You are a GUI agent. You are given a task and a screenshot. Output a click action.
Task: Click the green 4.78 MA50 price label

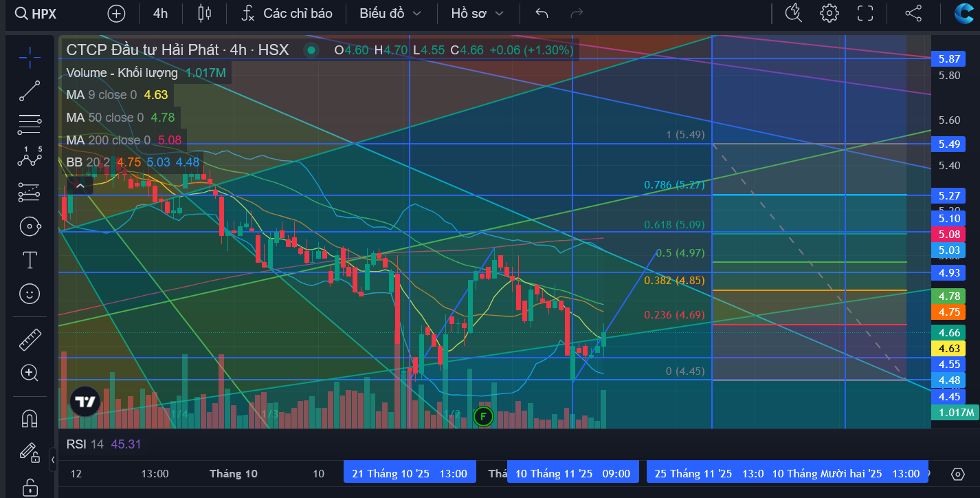point(948,296)
